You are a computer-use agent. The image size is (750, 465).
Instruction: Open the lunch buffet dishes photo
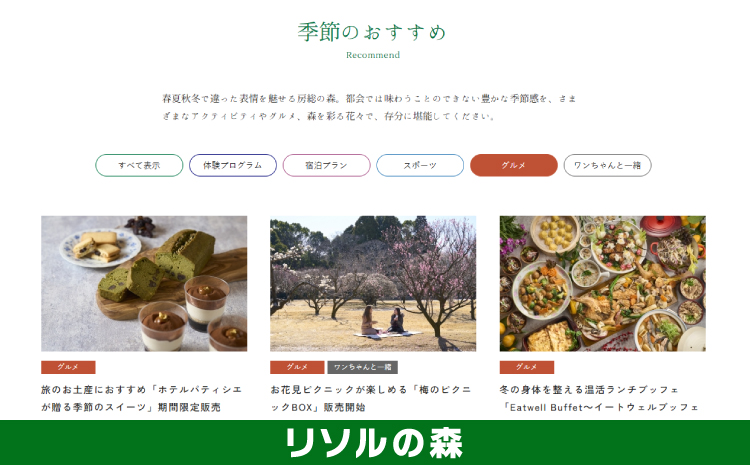tap(603, 284)
